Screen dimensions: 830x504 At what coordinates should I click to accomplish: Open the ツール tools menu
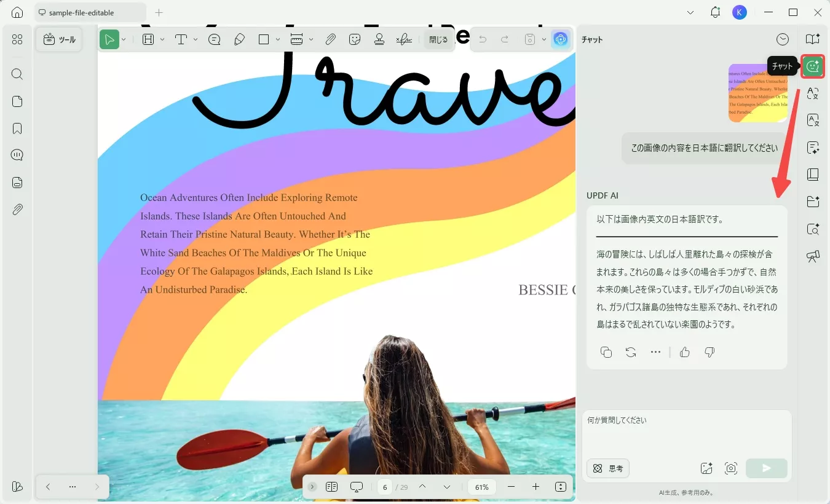59,39
